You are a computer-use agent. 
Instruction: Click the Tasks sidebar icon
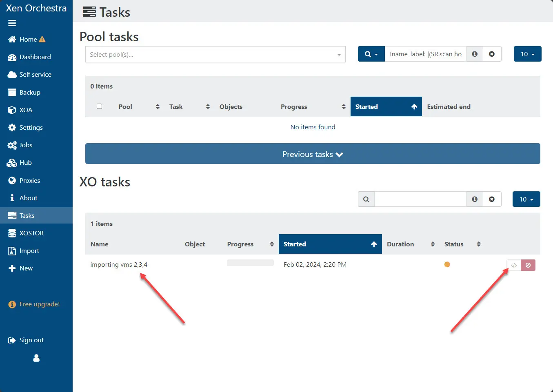12,215
